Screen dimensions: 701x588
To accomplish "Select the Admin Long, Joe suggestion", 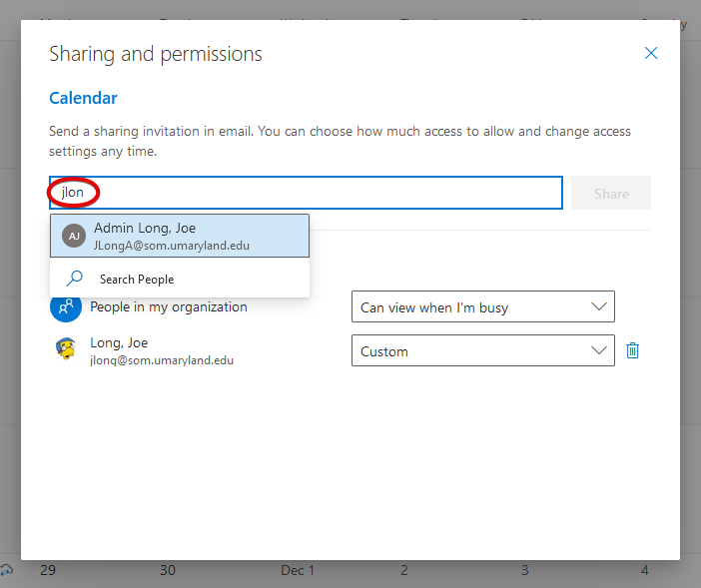I will tap(180, 236).
